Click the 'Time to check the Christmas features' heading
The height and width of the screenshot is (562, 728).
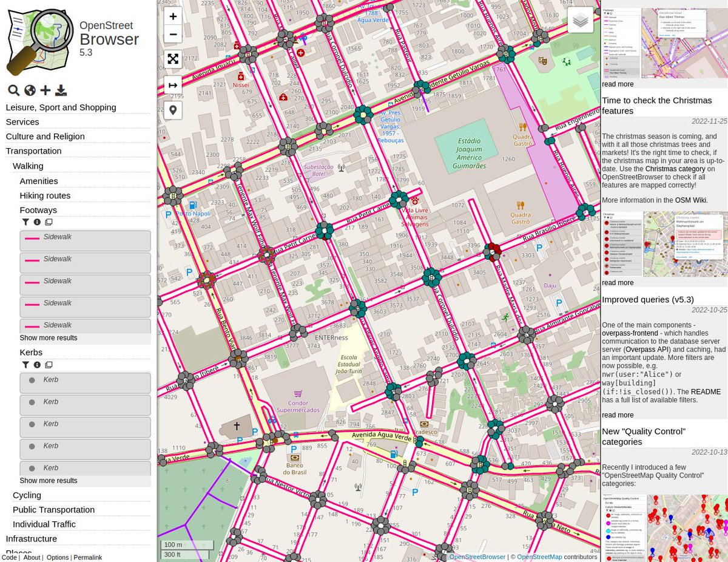pos(657,106)
